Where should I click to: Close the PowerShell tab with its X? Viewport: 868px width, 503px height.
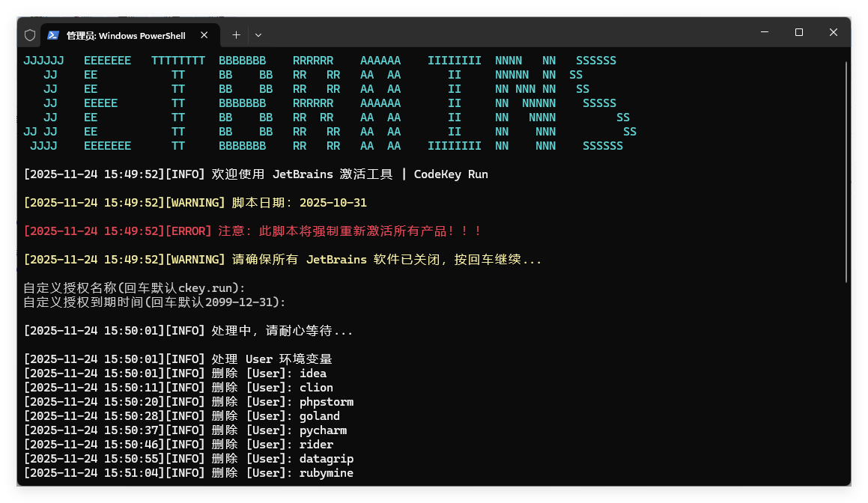(204, 34)
